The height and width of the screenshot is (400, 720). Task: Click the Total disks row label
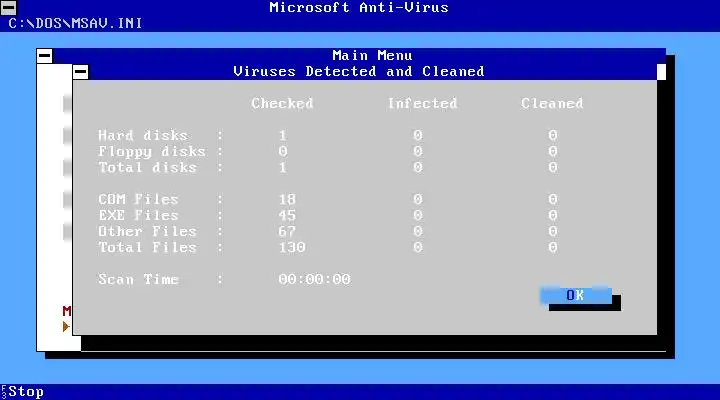[x=147, y=167]
